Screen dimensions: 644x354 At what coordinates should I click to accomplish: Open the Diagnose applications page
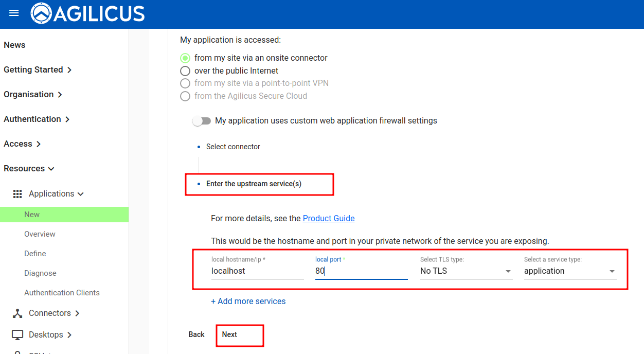40,273
